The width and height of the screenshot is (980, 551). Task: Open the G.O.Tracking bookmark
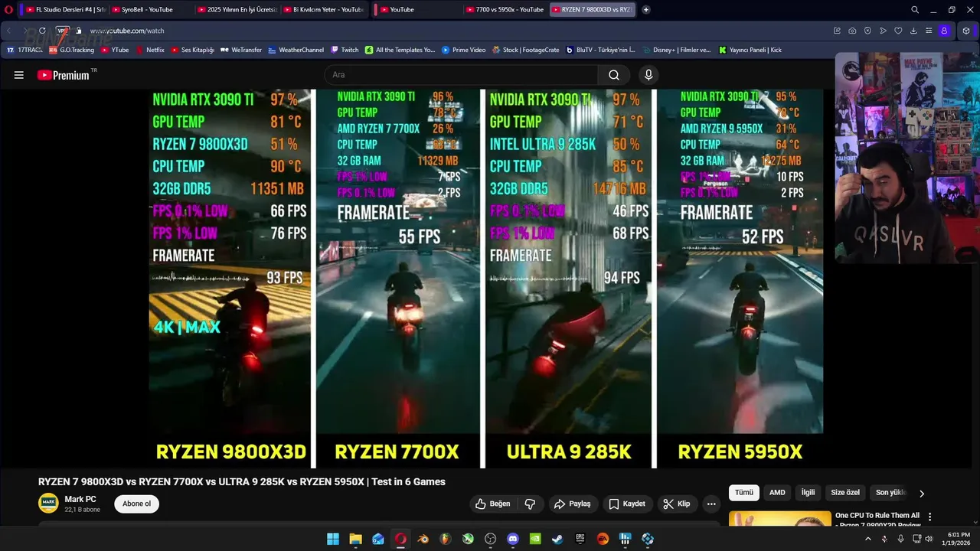coord(71,50)
